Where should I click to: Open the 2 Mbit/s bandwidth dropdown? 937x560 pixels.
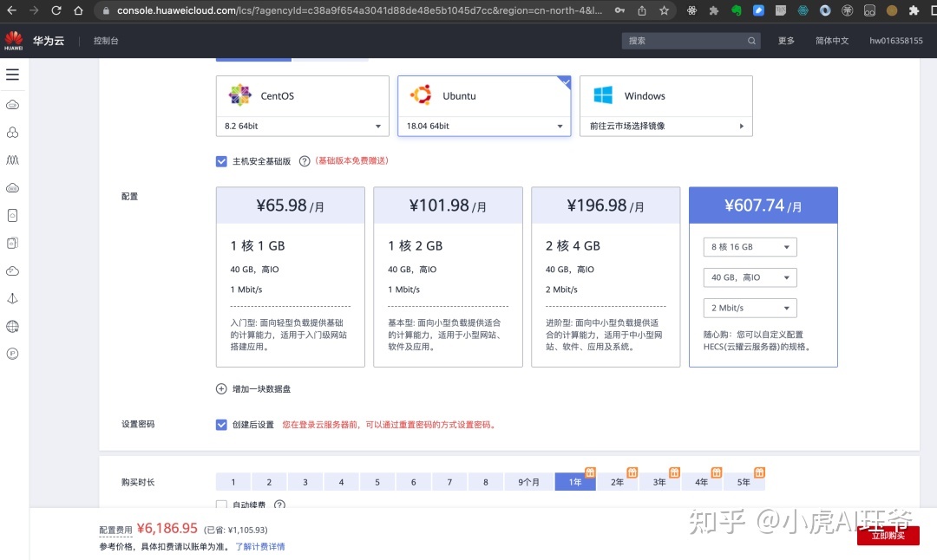(x=750, y=308)
